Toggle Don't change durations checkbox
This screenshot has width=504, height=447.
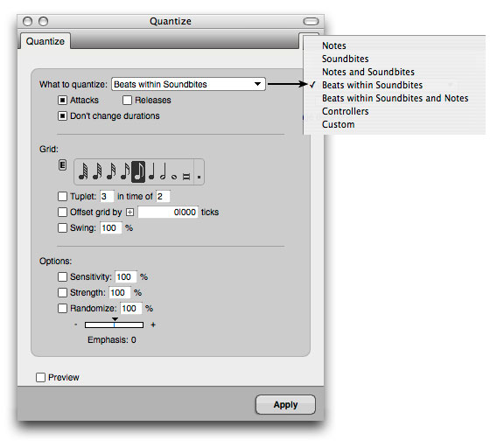(62, 116)
